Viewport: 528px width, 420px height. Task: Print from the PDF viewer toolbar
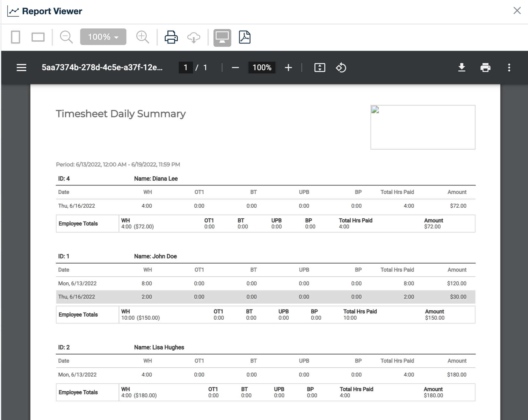(x=485, y=68)
